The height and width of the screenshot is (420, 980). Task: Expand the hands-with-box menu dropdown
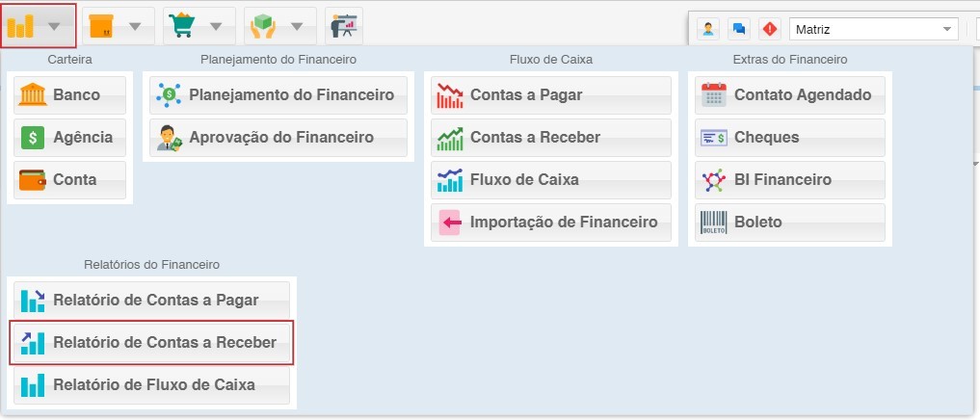pos(298,26)
